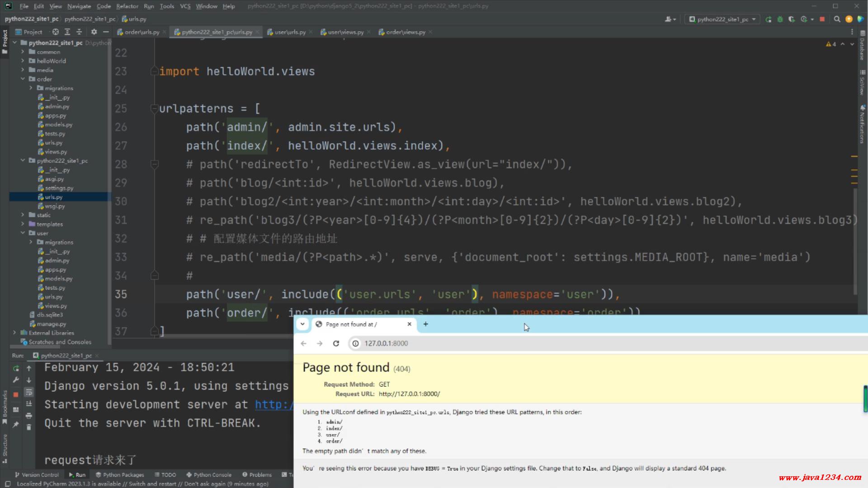Open run configuration wrench in the Run panel
868x488 pixels.
click(x=16, y=380)
